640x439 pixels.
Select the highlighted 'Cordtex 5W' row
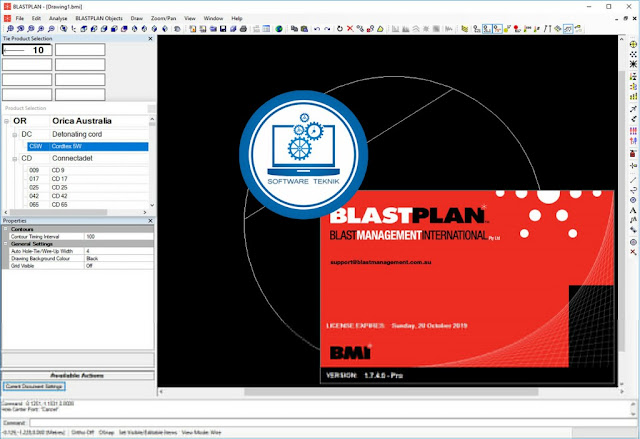(x=88, y=146)
